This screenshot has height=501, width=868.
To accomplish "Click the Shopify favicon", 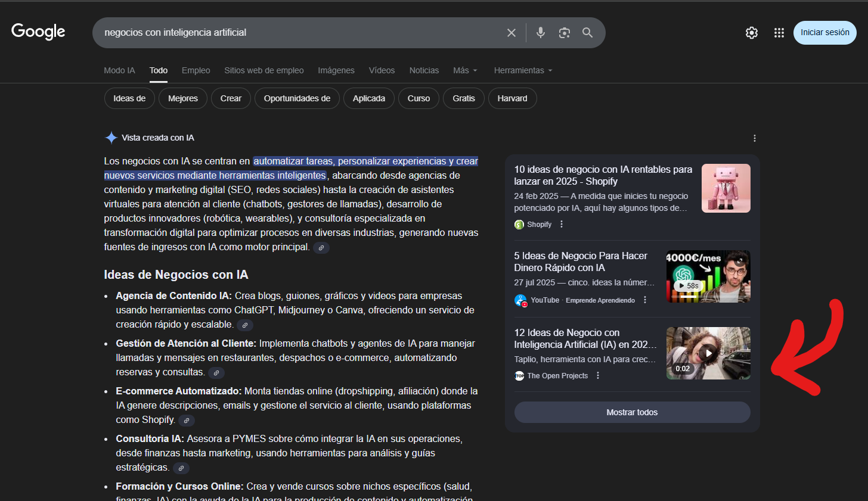I will click(x=519, y=225).
